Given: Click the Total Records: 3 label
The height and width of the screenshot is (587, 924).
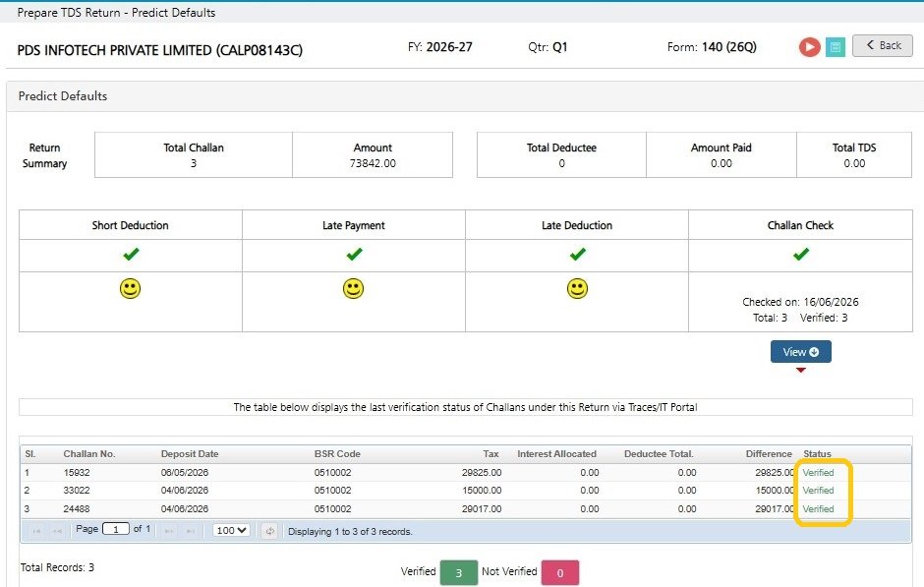Looking at the screenshot, I should [57, 567].
